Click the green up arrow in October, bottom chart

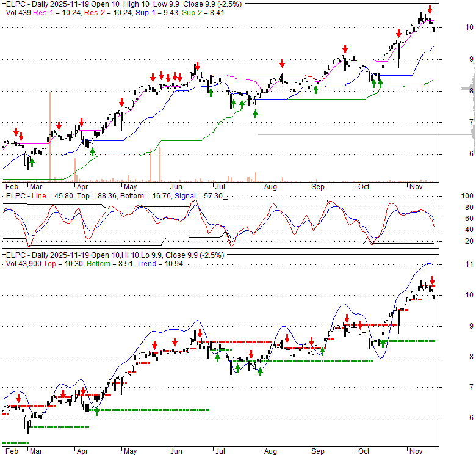(x=383, y=342)
